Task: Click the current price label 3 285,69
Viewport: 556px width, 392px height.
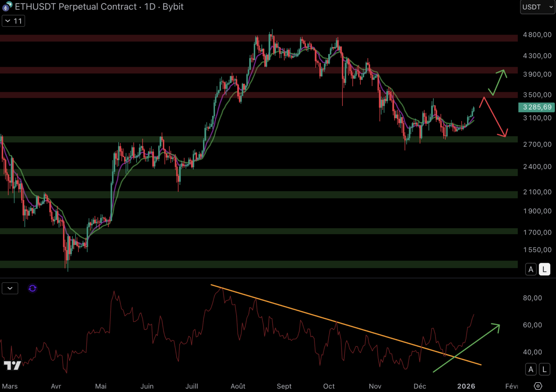Action: pos(537,107)
